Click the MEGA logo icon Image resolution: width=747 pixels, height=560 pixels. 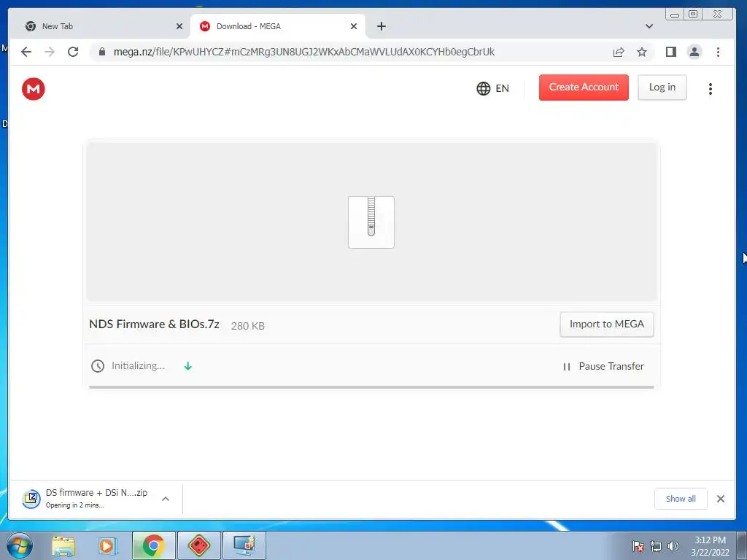click(34, 89)
